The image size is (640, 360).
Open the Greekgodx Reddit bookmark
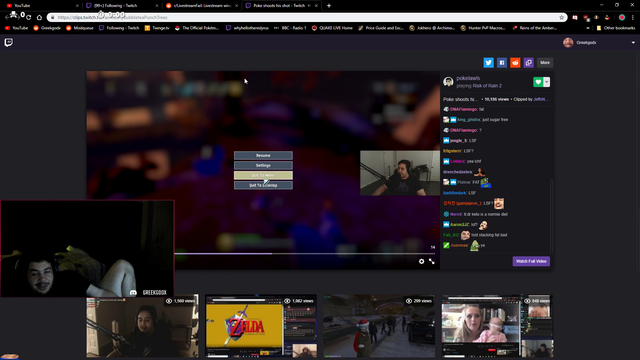47,28
